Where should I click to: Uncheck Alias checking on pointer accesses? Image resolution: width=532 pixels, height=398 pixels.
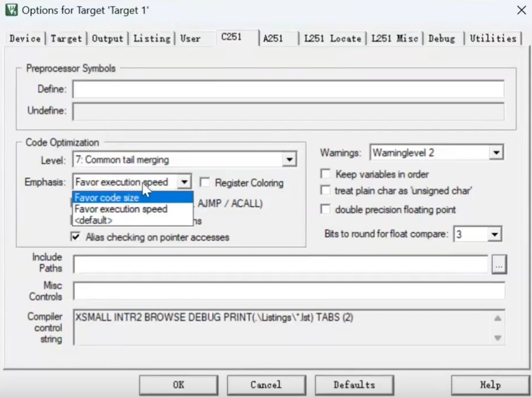point(76,237)
